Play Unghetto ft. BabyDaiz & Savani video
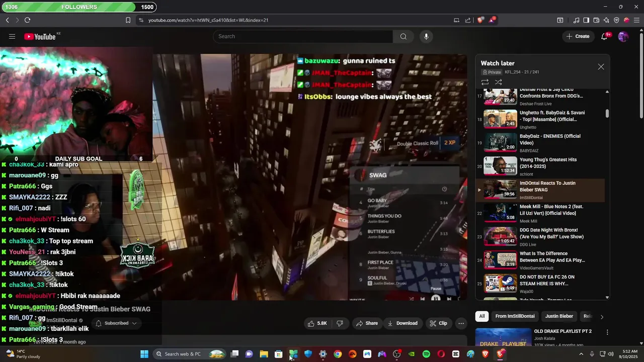 [541, 120]
